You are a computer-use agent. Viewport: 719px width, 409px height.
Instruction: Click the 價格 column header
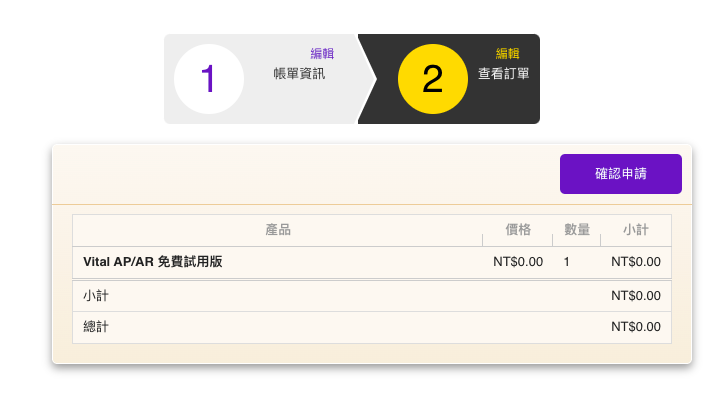pyautogui.click(x=518, y=230)
